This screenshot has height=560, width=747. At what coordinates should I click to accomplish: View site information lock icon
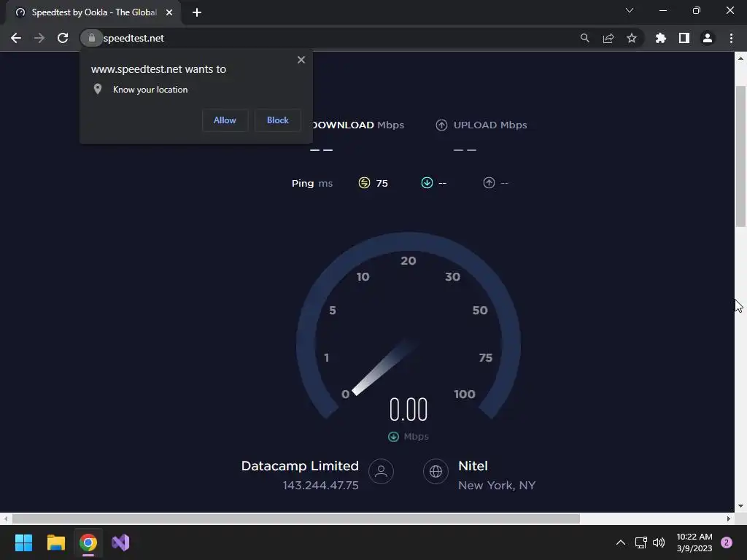pos(91,38)
